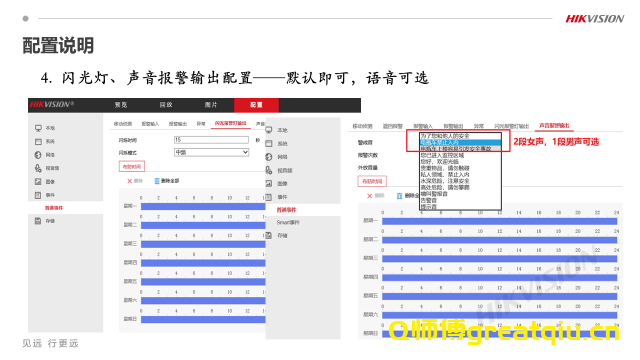Select the 图像 picture icon in flash-light page sidebar
Screen dimensions: 640x360
38,182
